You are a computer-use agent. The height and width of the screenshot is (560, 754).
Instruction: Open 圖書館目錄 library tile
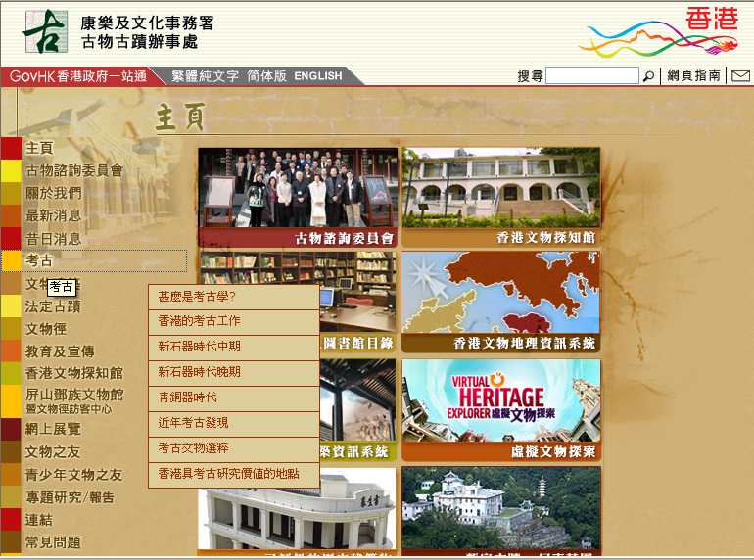[x=358, y=302]
